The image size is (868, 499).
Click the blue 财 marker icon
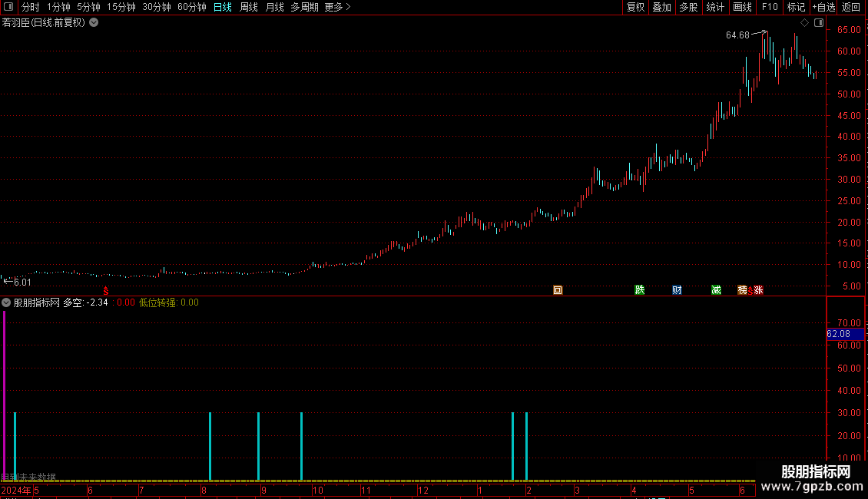click(677, 290)
